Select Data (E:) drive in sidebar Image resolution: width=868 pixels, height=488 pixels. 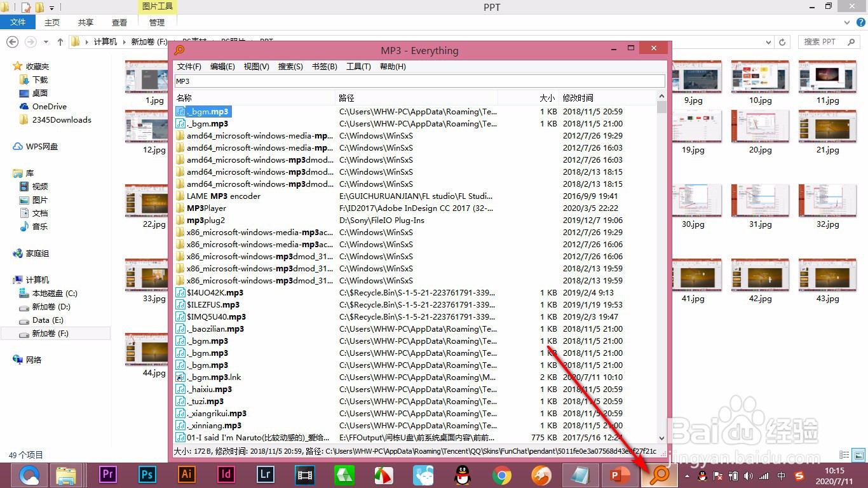click(48, 320)
